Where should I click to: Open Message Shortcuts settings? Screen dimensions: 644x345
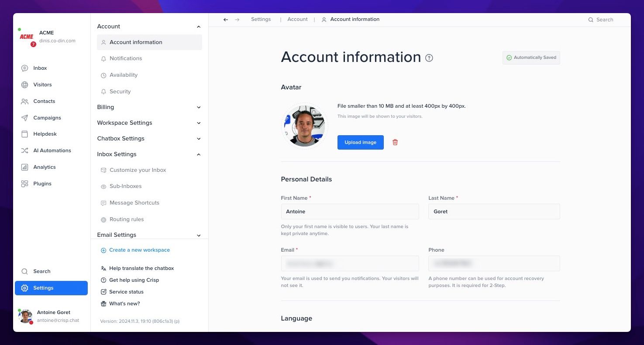134,203
